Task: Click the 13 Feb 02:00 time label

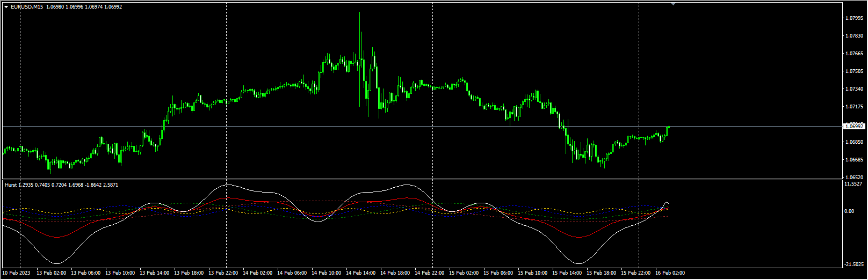Action: pos(52,273)
